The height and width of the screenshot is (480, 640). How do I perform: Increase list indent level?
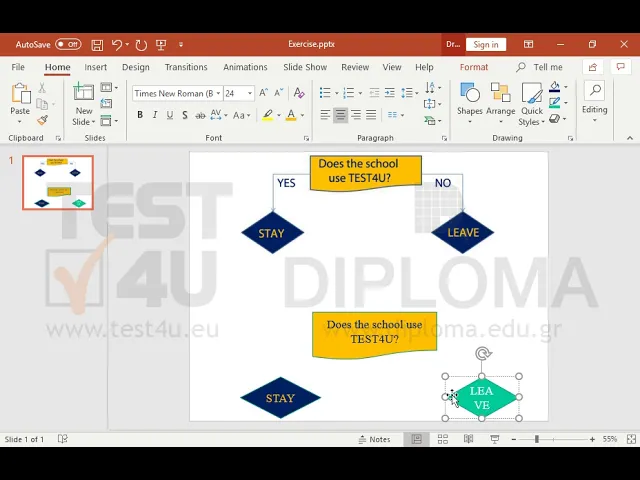390,93
